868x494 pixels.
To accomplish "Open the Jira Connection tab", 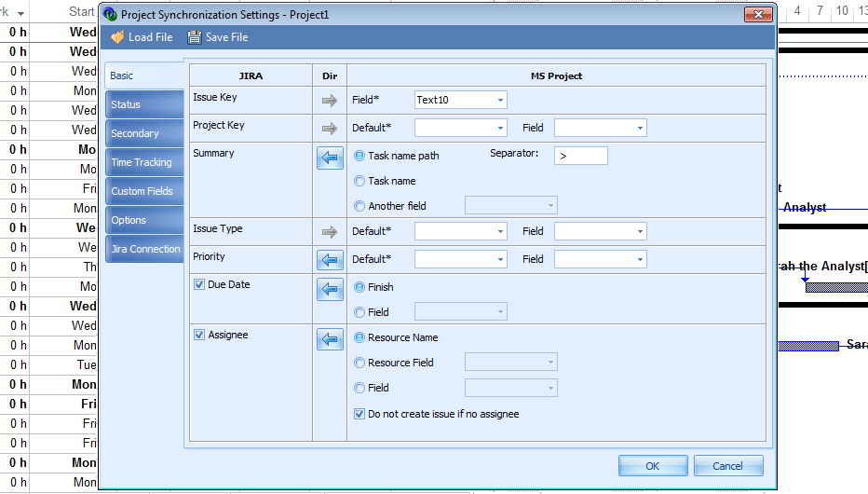I will click(145, 249).
